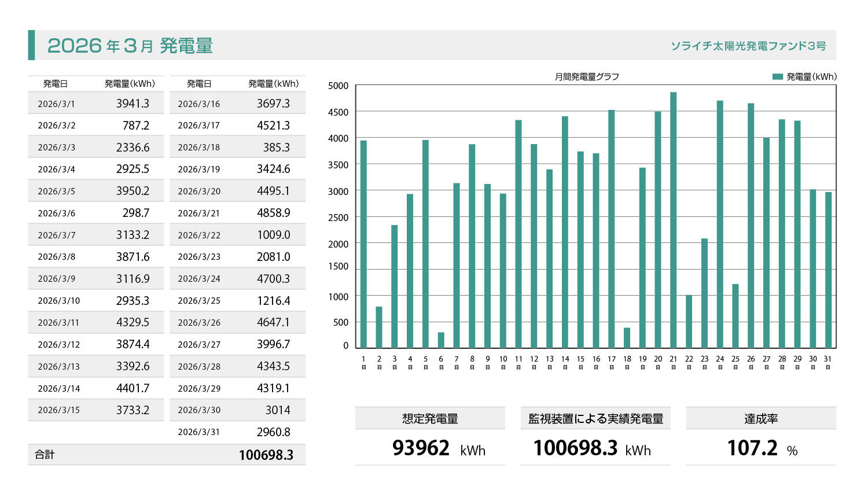Select the 合計 row label
Viewport: 868px width, 501px height.
(45, 455)
